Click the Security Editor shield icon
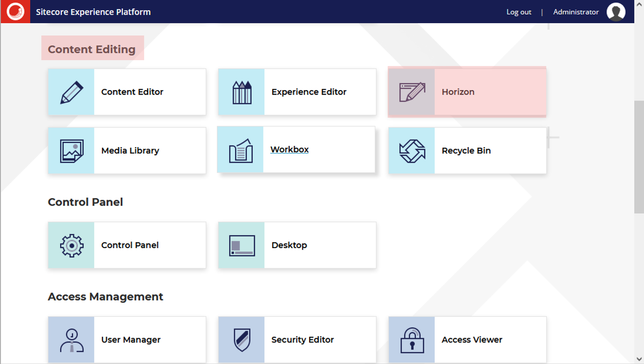 (241, 340)
